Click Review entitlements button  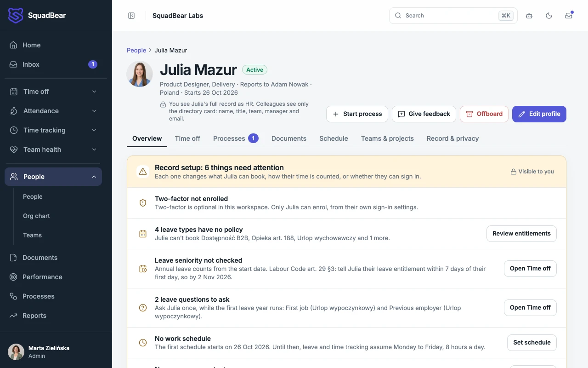[521, 234]
